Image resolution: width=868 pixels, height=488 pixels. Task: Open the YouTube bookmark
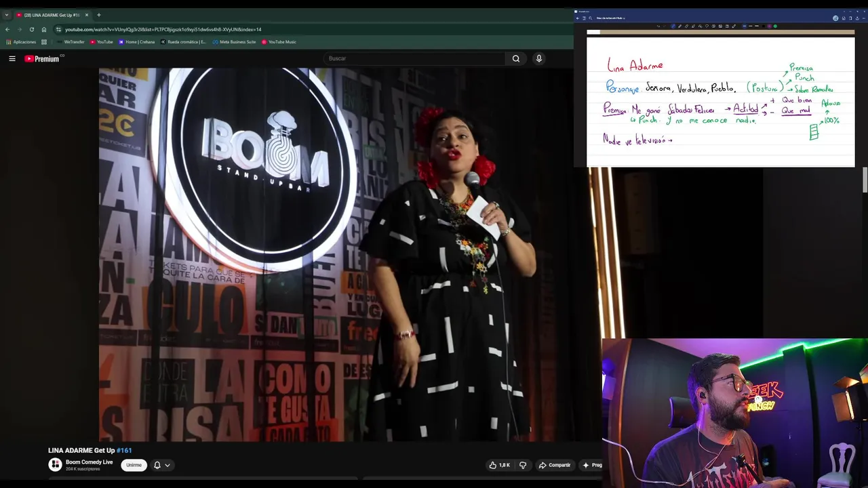coord(102,42)
